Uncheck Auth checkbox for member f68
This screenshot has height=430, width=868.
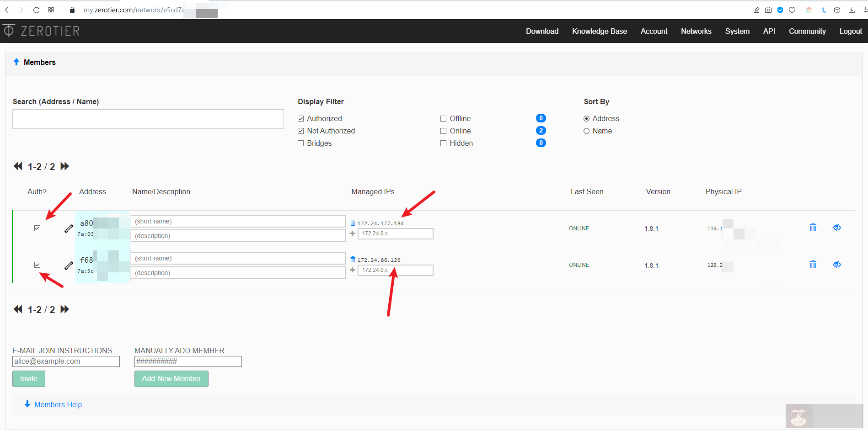pos(38,265)
